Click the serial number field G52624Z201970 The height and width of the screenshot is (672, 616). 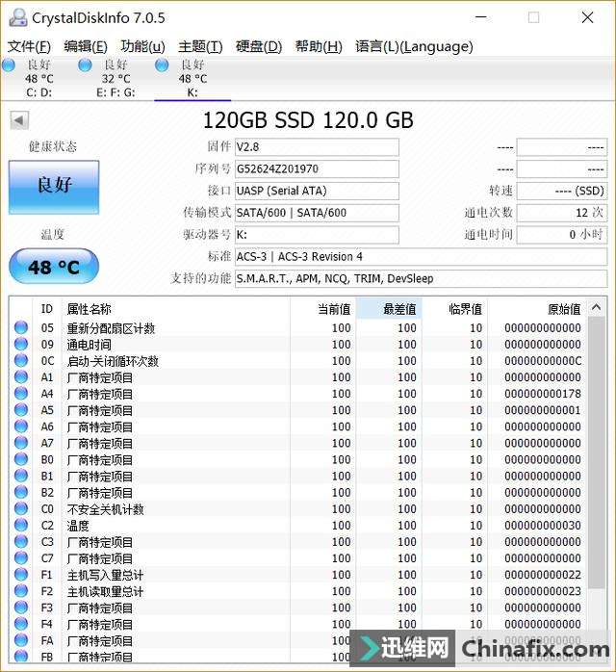point(317,168)
